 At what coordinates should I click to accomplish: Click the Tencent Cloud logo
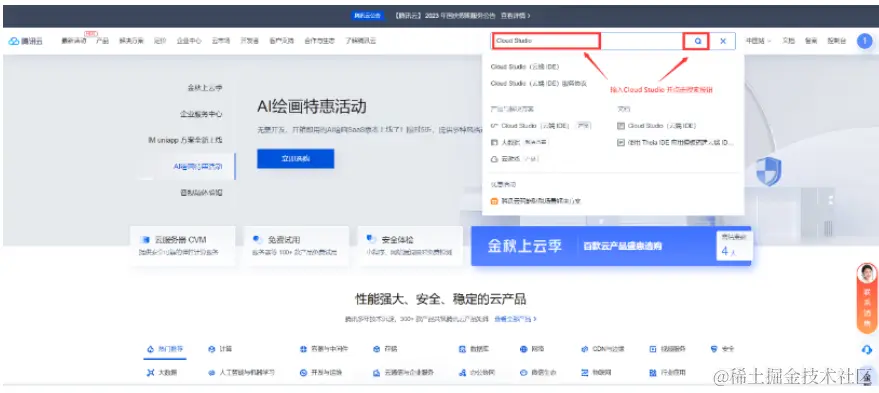[25, 41]
